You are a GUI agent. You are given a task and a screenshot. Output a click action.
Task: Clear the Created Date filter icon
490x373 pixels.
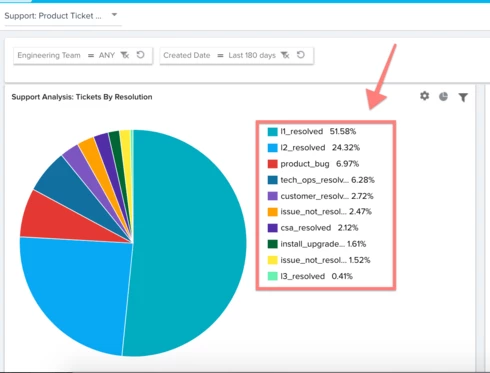point(285,55)
